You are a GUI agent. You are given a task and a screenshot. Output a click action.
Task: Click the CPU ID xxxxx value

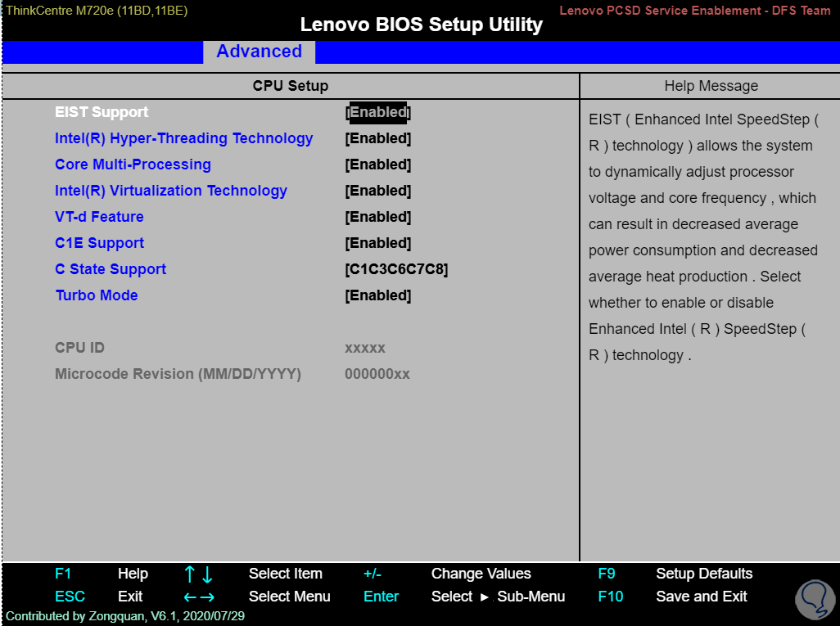click(x=365, y=349)
